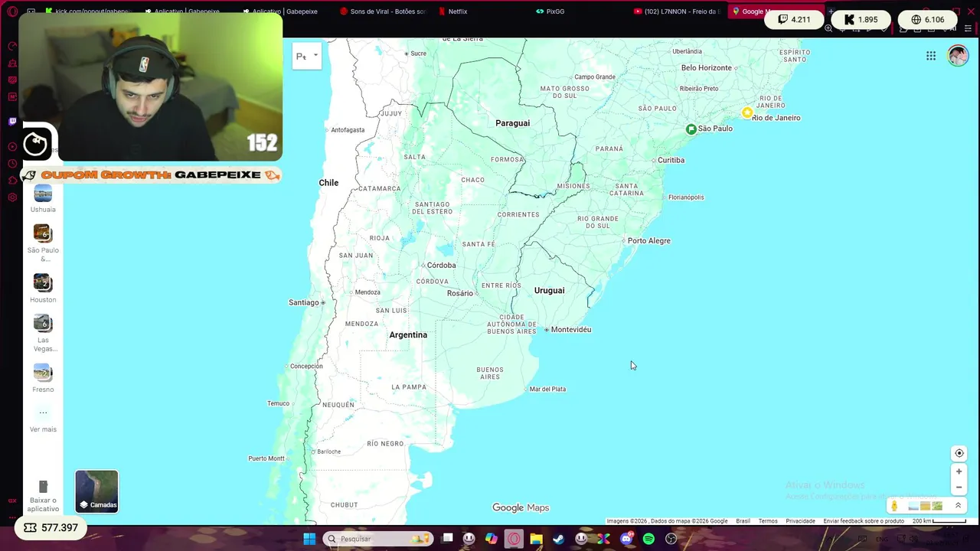
Task: Open OBS Studio from the taskbar
Action: click(x=671, y=539)
